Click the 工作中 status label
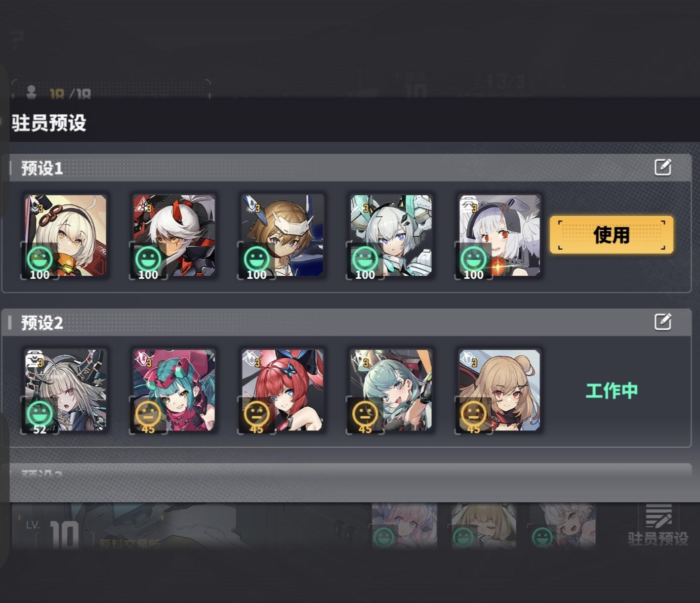 pyautogui.click(x=612, y=391)
